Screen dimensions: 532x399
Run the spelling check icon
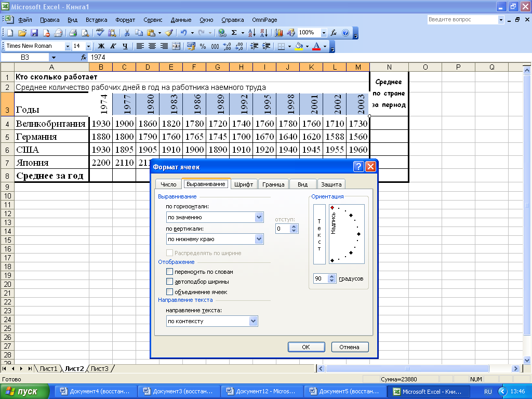click(x=100, y=33)
